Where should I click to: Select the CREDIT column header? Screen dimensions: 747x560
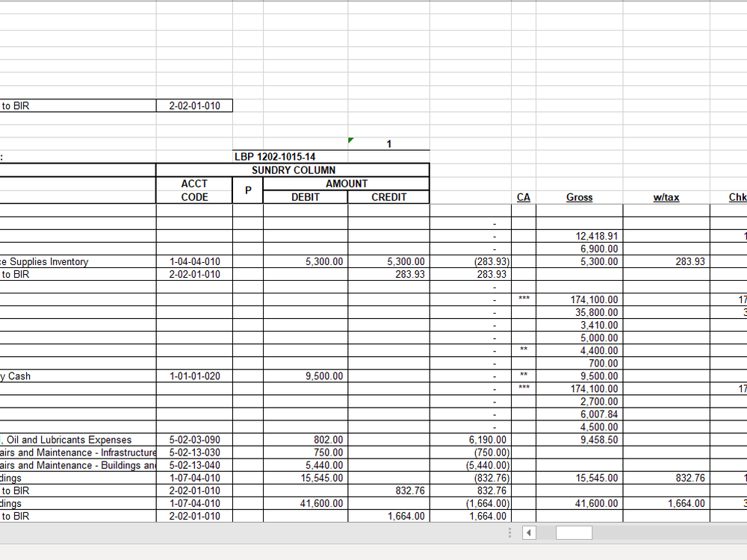388,197
